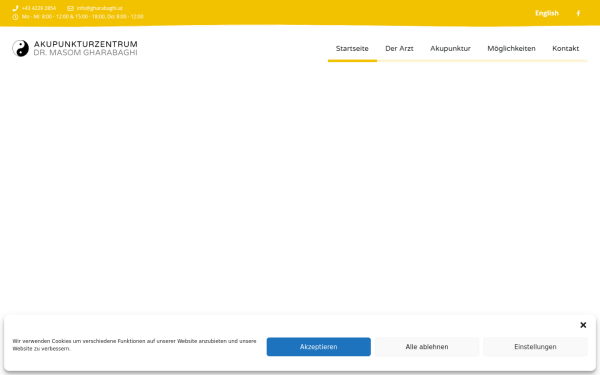Expand the Möglichkeiten menu item

coord(511,49)
